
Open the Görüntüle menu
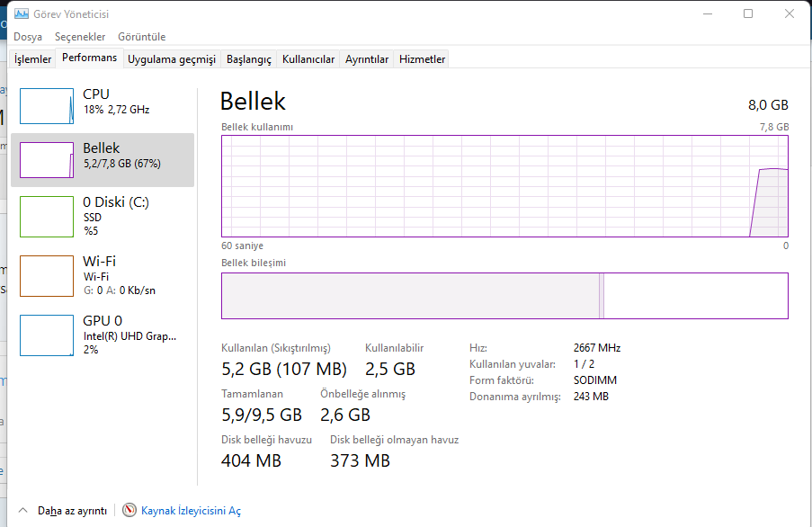coord(142,37)
